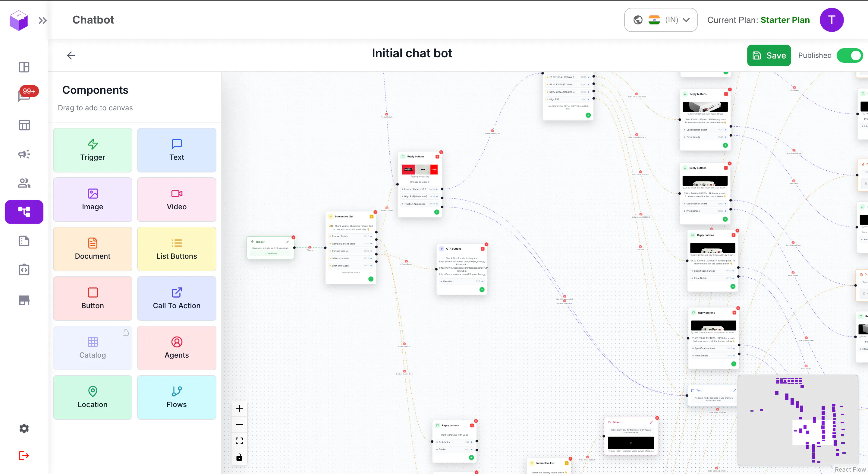Open the country language (IN) dropdown

[661, 20]
